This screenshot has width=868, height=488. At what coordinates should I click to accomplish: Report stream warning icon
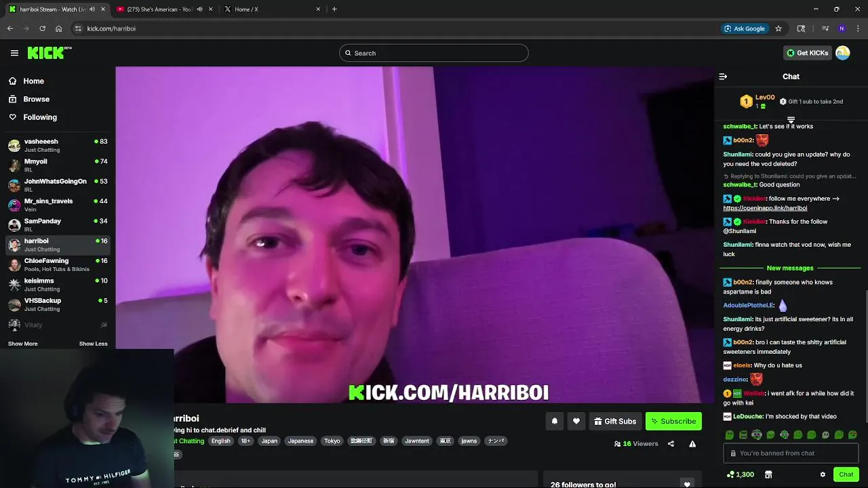coord(692,444)
